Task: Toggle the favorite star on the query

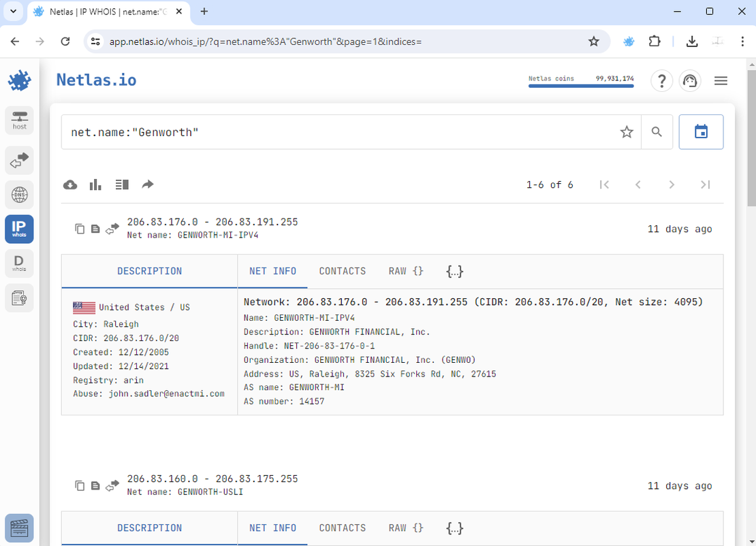Action: tap(627, 132)
